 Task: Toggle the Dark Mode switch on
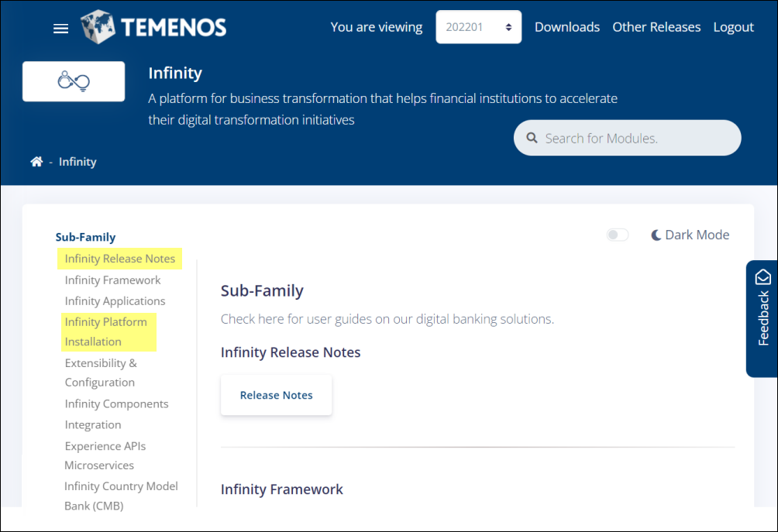tap(617, 234)
